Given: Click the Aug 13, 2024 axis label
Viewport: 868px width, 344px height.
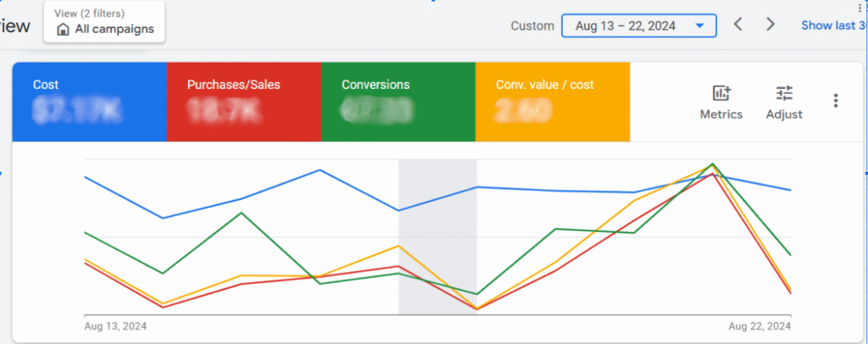Looking at the screenshot, I should 114,325.
